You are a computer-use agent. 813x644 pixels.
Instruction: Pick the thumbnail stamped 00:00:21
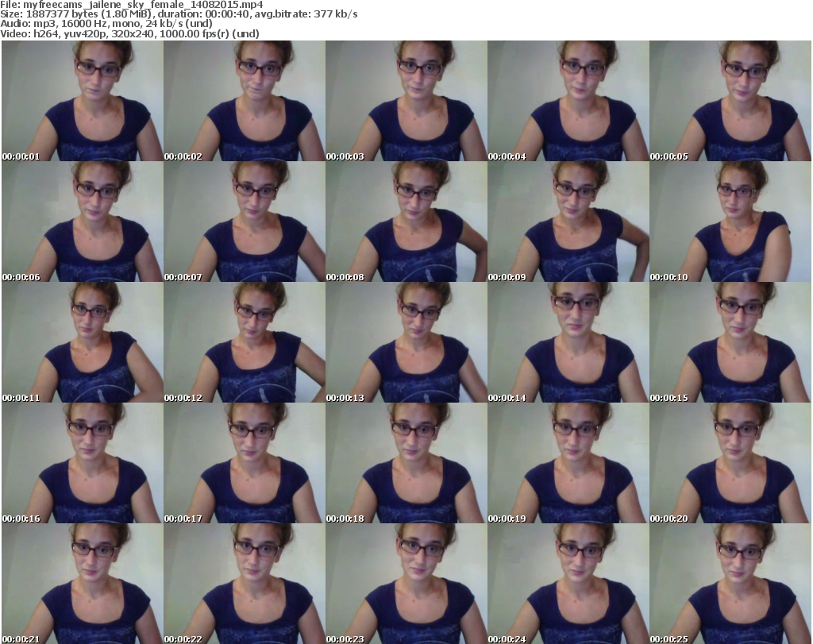pos(83,584)
